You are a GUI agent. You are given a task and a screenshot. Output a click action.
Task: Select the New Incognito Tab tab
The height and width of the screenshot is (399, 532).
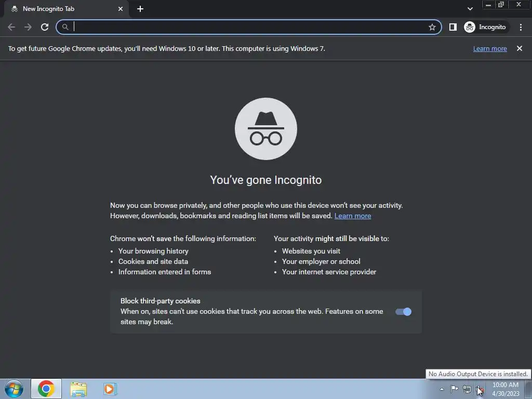click(66, 9)
